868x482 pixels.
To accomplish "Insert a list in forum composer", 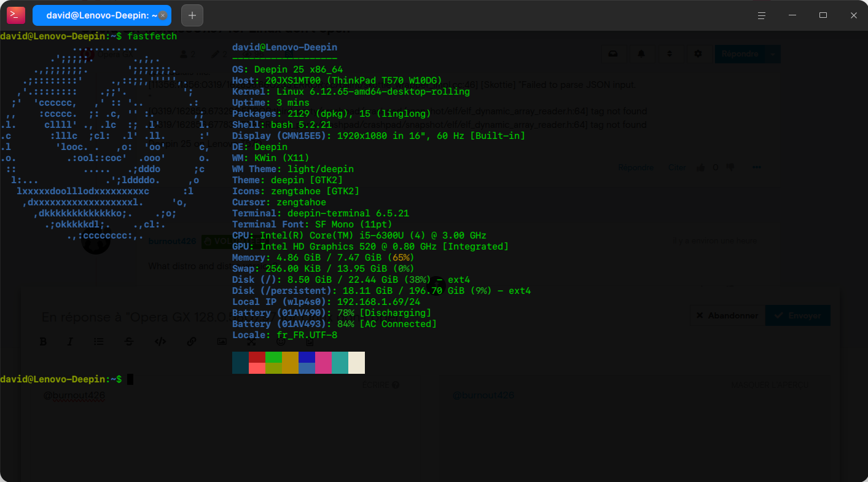I will [x=98, y=342].
